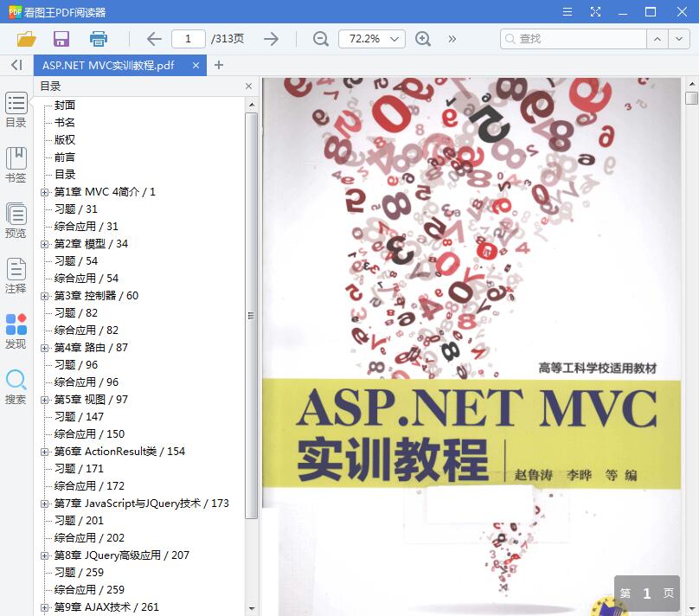
Task: Jump to 目录 entry in the outline tree
Action: (x=65, y=175)
